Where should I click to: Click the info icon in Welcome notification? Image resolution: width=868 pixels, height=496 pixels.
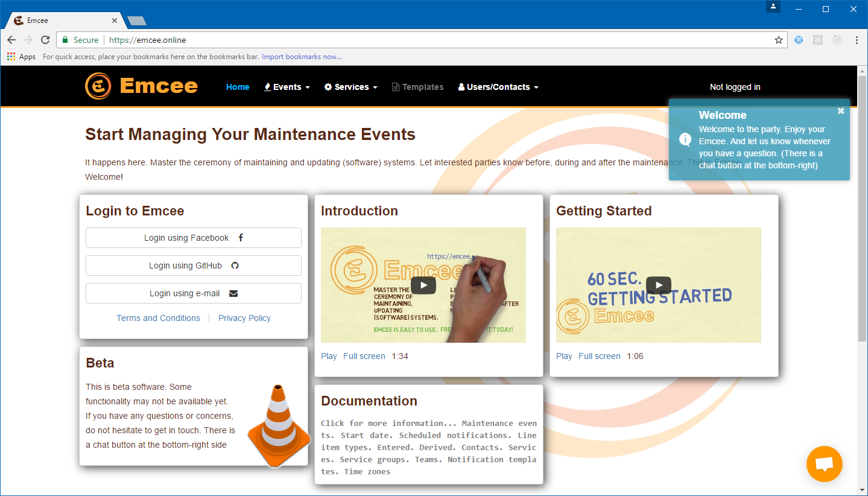tap(685, 139)
